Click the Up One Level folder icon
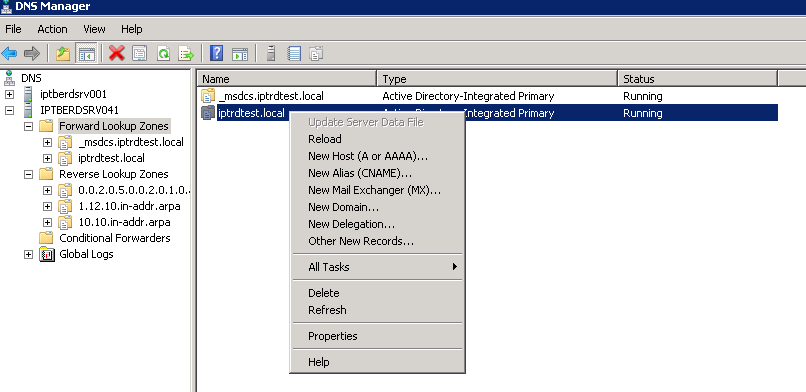The width and height of the screenshot is (806, 392). pos(63,53)
